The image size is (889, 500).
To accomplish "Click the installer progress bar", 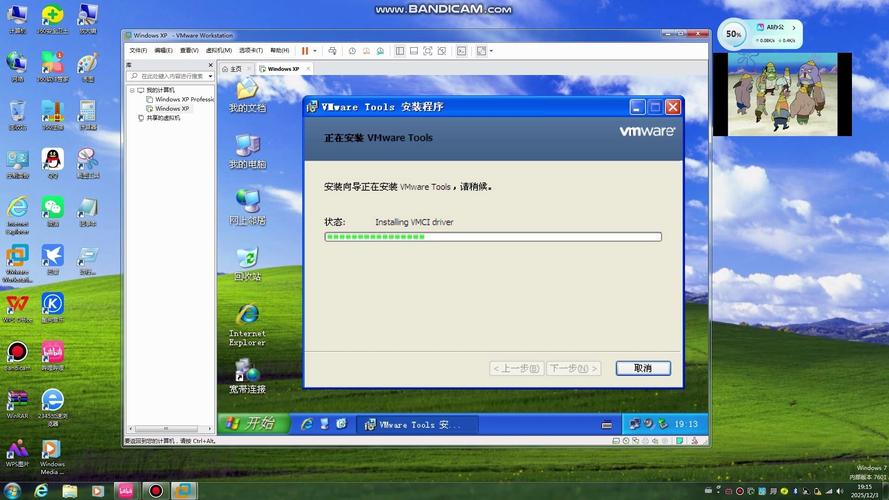I will [493, 236].
